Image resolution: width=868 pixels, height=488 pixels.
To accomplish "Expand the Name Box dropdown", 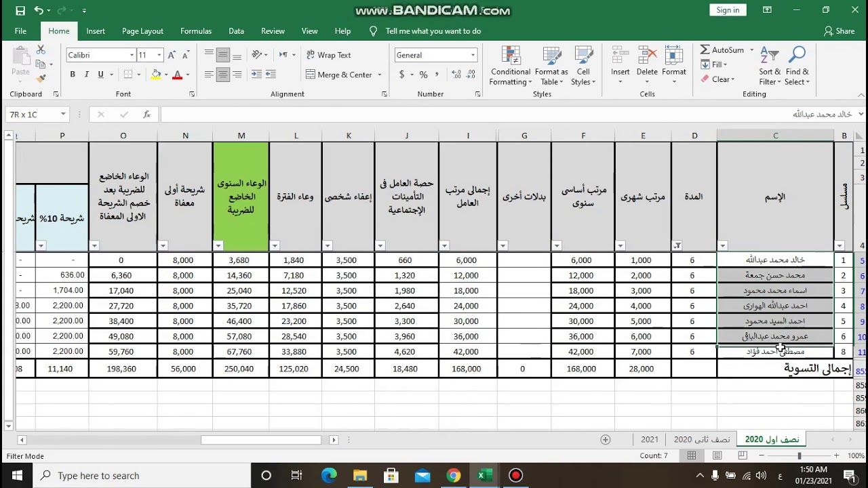I will point(63,115).
